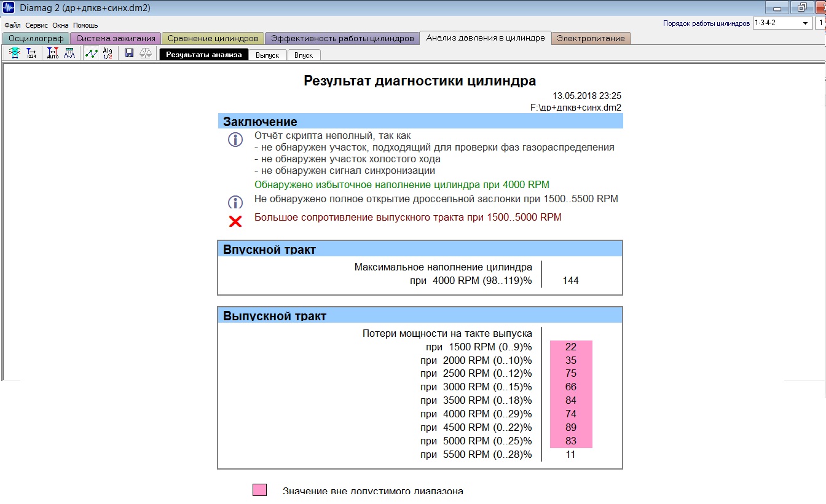The height and width of the screenshot is (504, 826).
Task: Open the Эффективность работы цилиндров tab
Action: 342,38
